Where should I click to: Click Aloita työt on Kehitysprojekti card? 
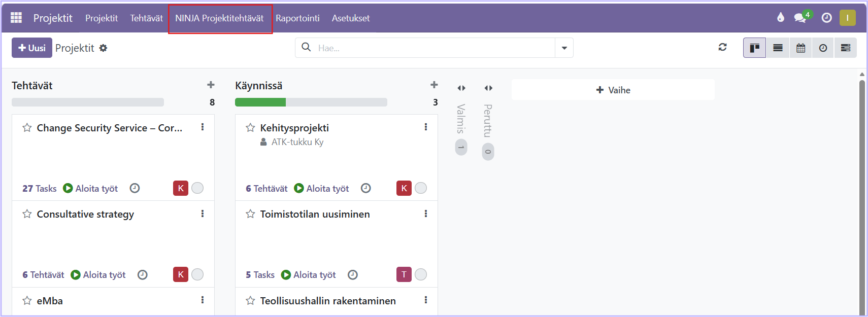click(322, 188)
